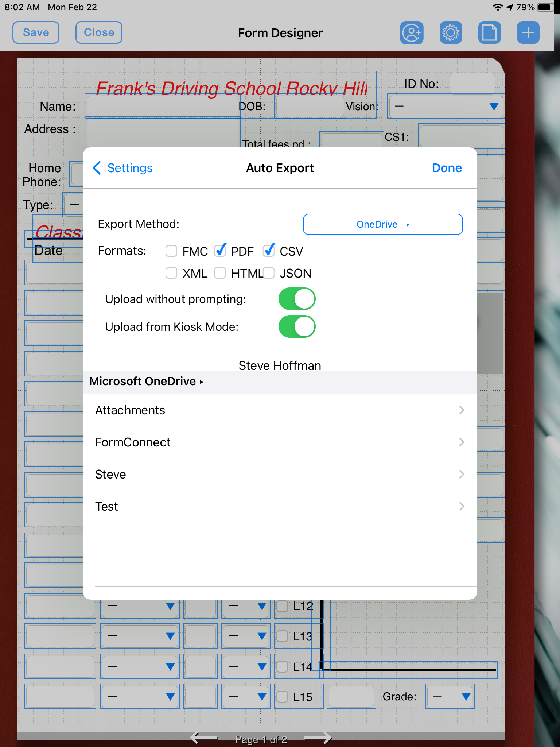Select the Steve Hoffman account name
Viewport: 560px width, 747px height.
(280, 365)
